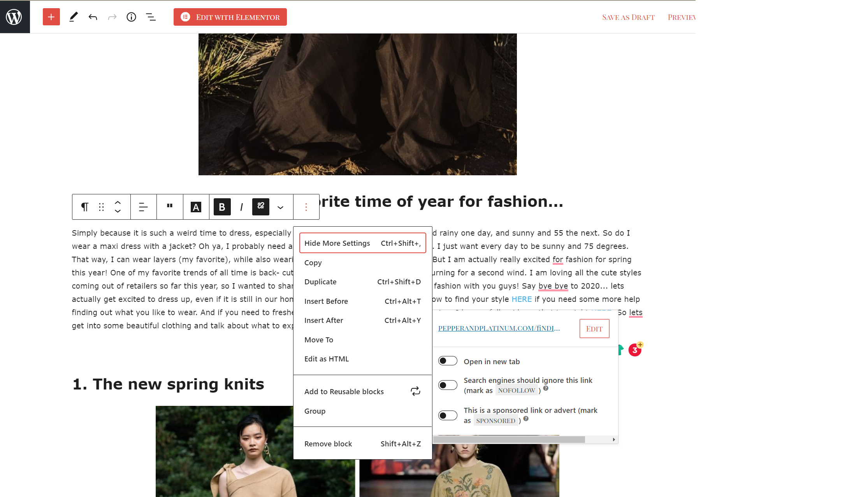Viewport: 868px width, 497px height.
Task: Open text alignment options
Action: (x=143, y=207)
